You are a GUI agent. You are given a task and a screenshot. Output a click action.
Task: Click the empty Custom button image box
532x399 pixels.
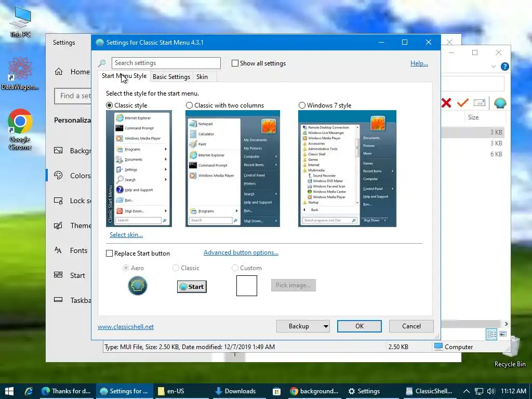tap(247, 286)
